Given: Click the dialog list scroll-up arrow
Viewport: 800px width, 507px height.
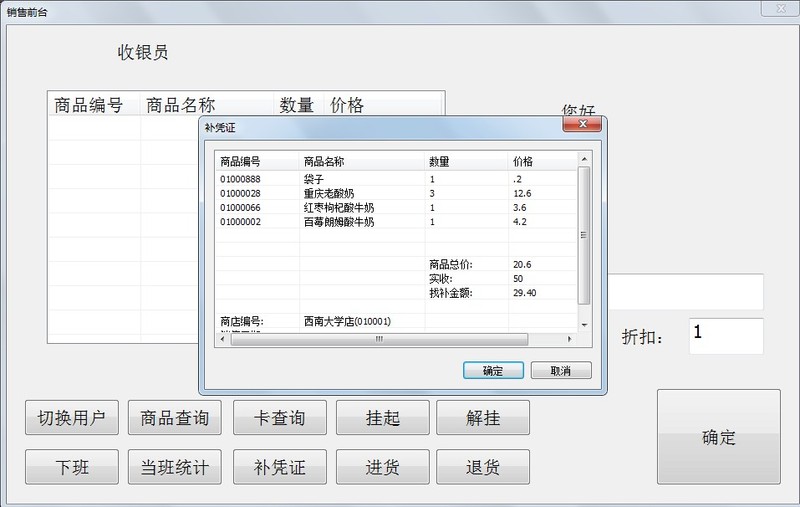Looking at the screenshot, I should point(584,159).
